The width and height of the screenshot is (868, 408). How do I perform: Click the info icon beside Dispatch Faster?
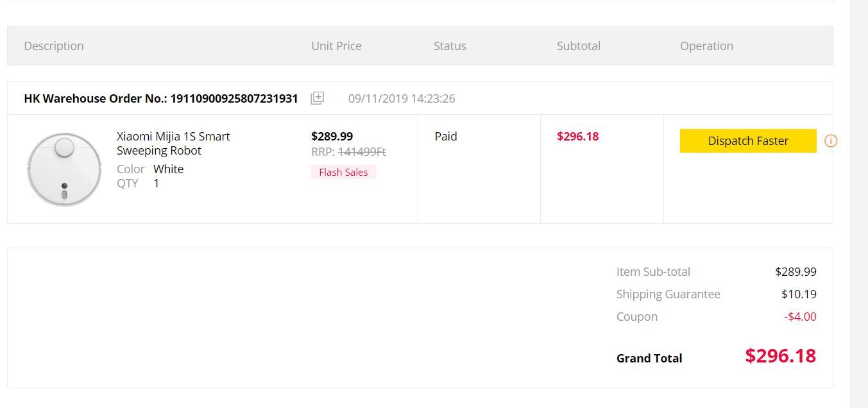tap(830, 141)
